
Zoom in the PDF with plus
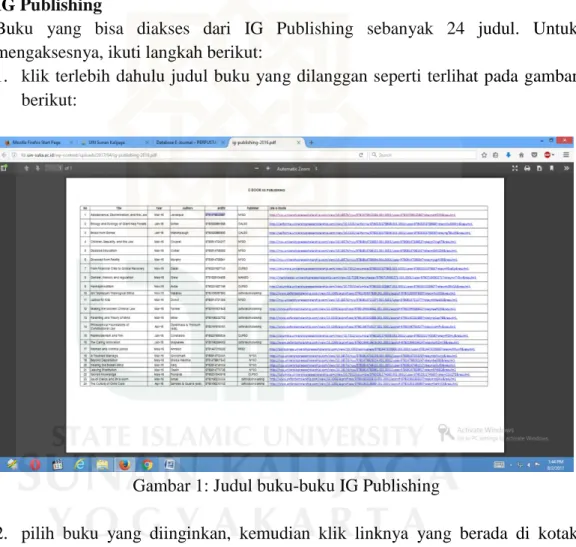(268, 168)
